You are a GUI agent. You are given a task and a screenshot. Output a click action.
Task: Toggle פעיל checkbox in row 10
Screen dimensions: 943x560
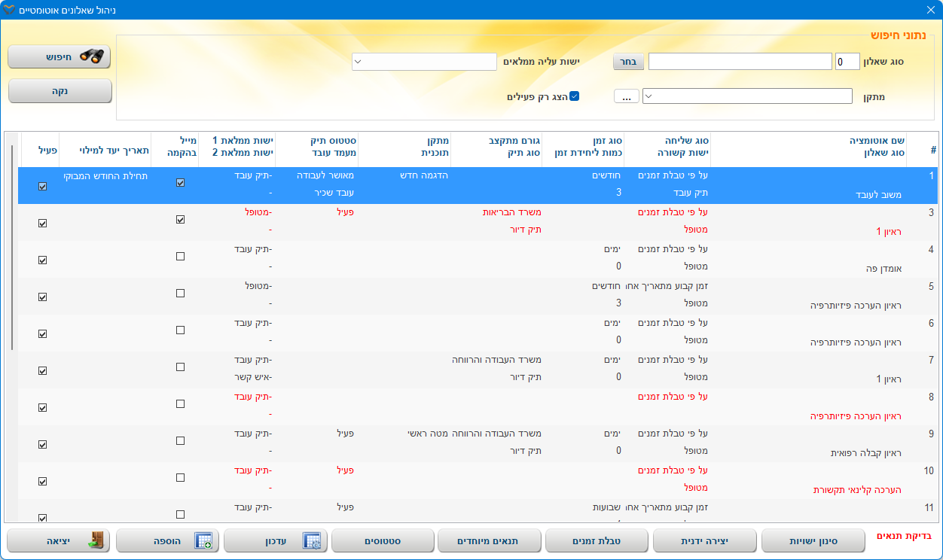tap(42, 481)
